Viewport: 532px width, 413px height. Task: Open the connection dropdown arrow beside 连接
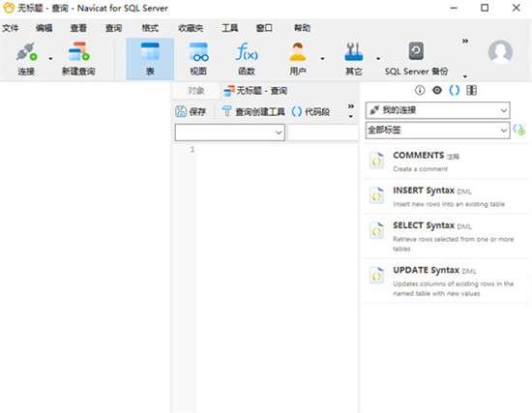point(50,59)
